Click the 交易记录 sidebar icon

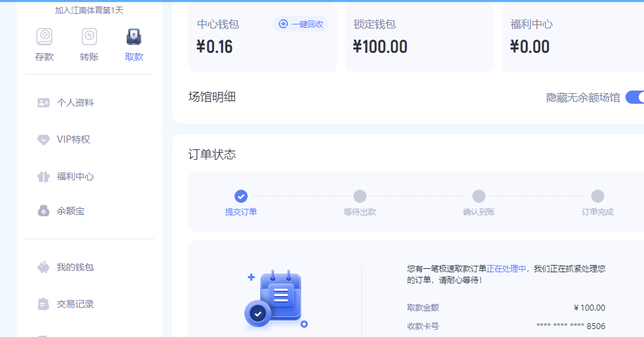[44, 304]
